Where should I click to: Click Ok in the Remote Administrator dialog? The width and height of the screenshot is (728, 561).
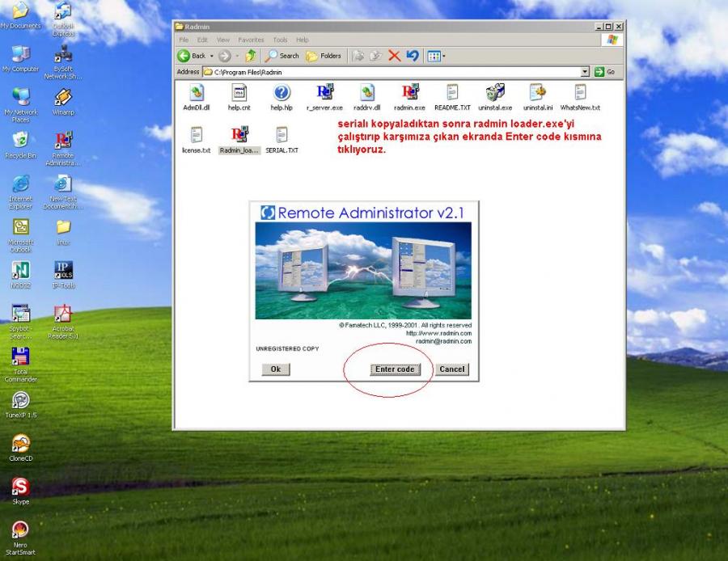pos(276,369)
